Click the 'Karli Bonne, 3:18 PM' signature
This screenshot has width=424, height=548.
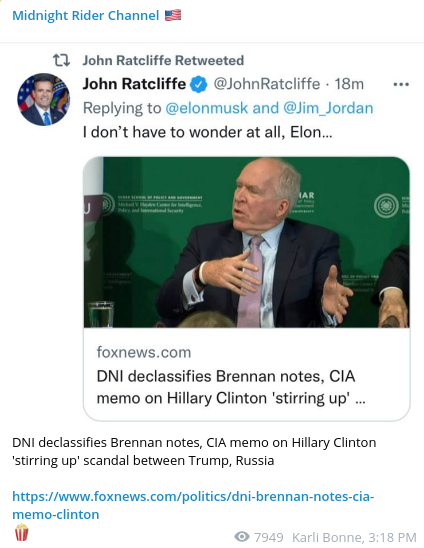pyautogui.click(x=354, y=537)
